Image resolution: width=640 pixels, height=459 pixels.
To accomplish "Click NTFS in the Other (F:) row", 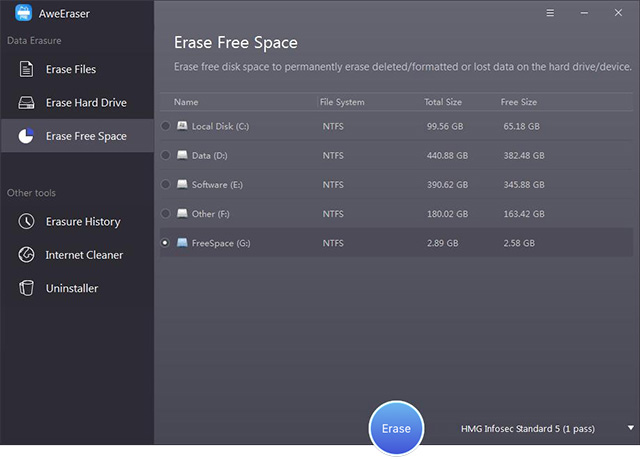I will 333,214.
